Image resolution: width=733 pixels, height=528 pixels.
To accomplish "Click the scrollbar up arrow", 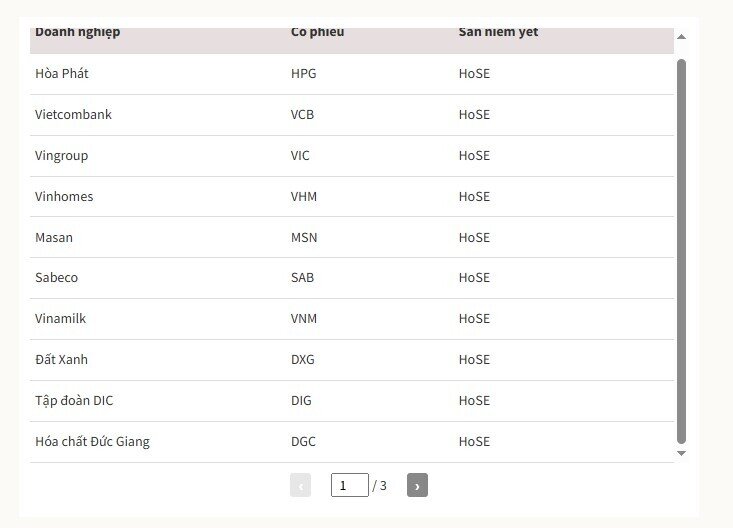I will coord(681,36).
